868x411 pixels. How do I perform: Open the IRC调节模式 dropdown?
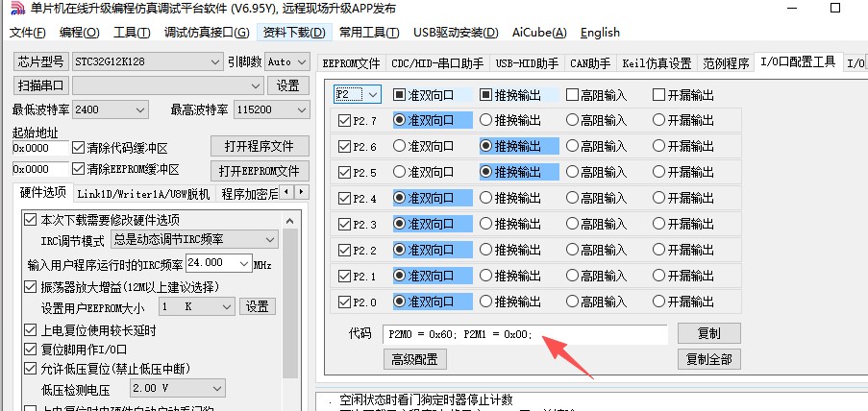(194, 239)
